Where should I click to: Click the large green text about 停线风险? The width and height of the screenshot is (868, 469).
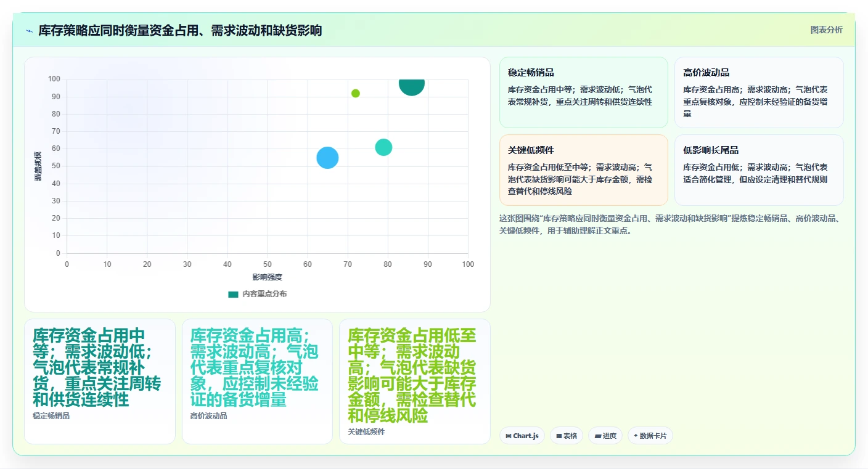tap(412, 375)
